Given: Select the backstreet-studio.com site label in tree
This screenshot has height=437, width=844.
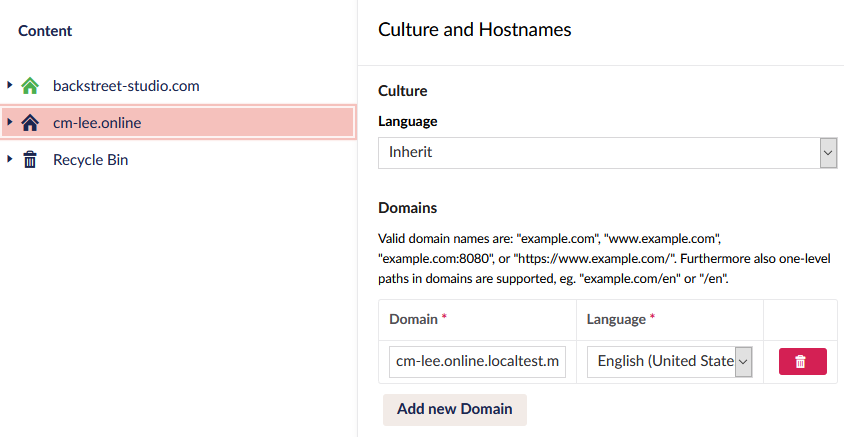Looking at the screenshot, I should (x=126, y=86).
